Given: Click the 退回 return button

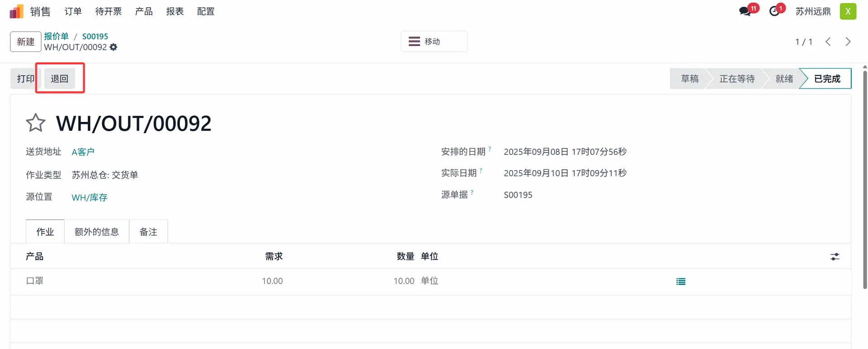Looking at the screenshot, I should click(59, 79).
